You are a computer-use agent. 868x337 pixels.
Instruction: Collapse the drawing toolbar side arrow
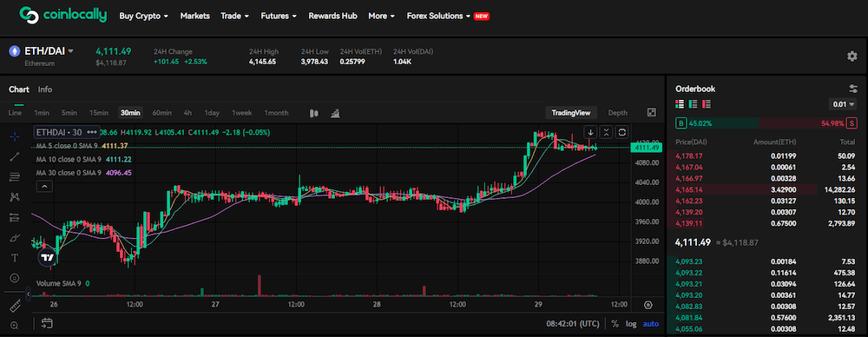[29, 294]
